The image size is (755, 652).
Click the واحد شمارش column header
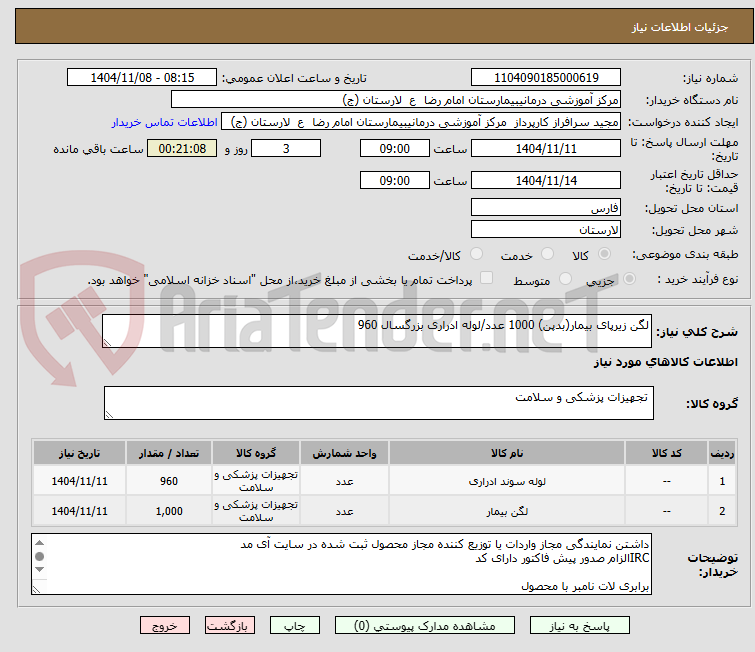tap(344, 453)
